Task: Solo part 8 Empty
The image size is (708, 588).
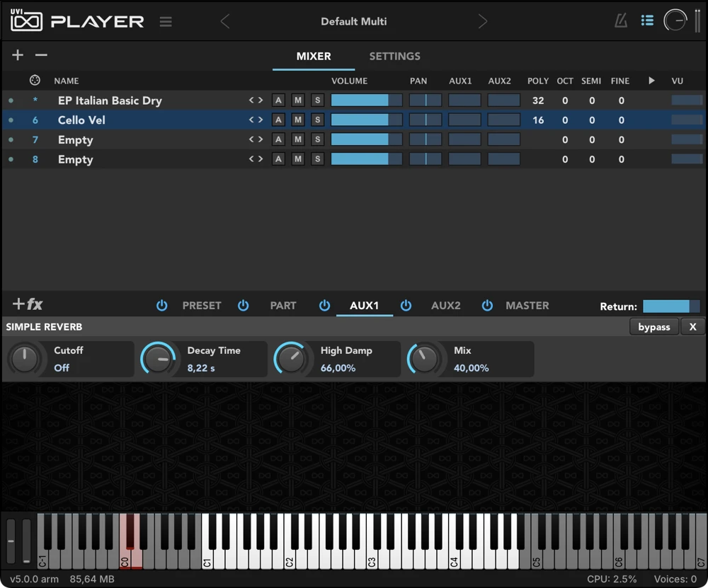Action: click(317, 159)
